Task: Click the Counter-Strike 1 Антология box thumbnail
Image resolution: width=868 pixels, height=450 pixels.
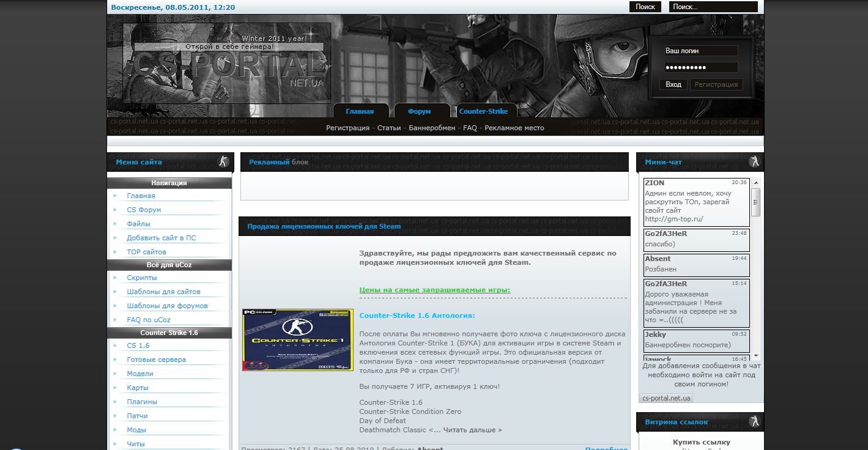Action: (298, 340)
